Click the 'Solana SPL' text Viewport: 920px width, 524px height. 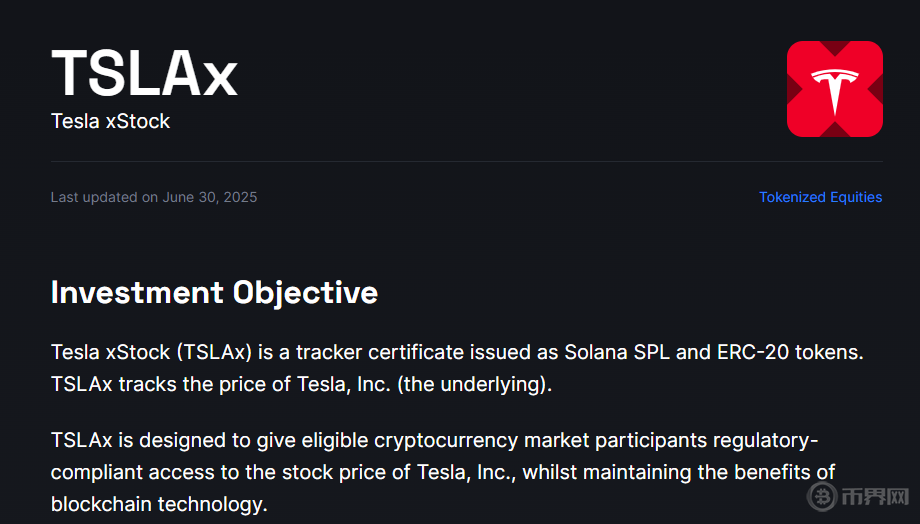pos(614,352)
